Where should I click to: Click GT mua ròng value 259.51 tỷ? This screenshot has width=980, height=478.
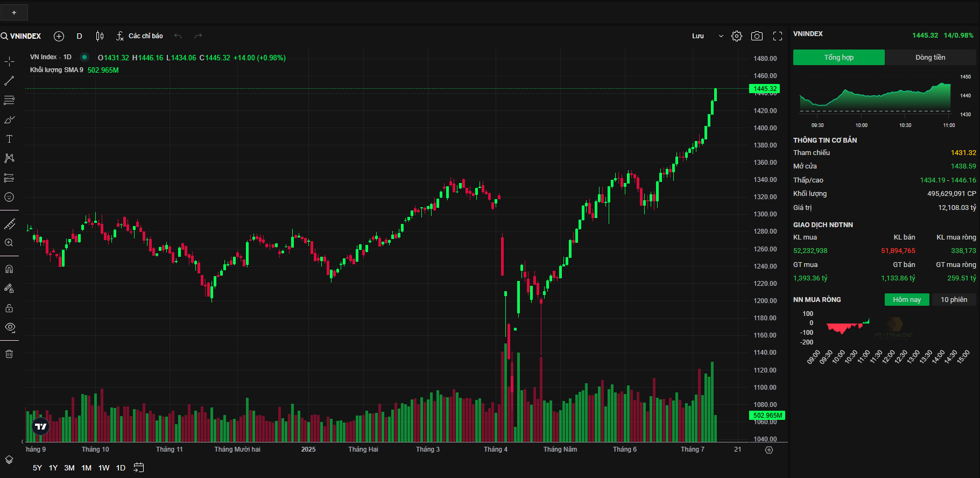962,278
